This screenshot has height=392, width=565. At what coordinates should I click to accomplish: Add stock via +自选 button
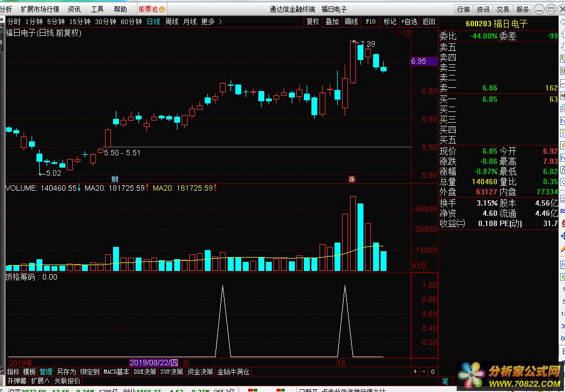[x=409, y=21]
